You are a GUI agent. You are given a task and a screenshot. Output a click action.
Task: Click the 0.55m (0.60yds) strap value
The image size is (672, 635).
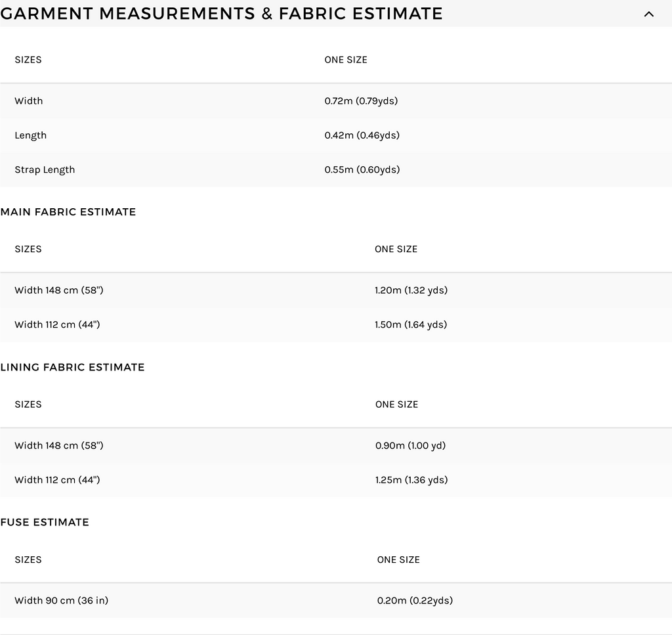(362, 169)
